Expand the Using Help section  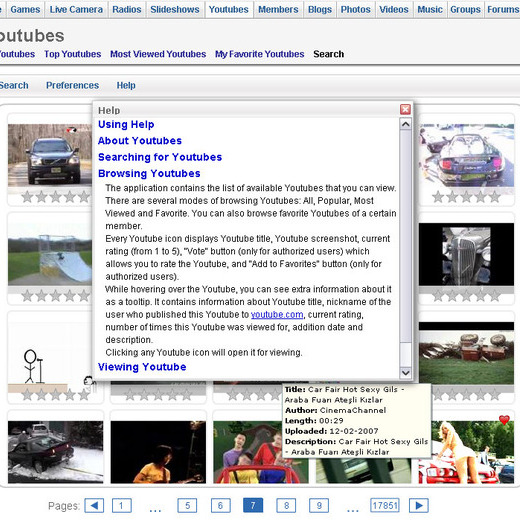click(x=126, y=124)
